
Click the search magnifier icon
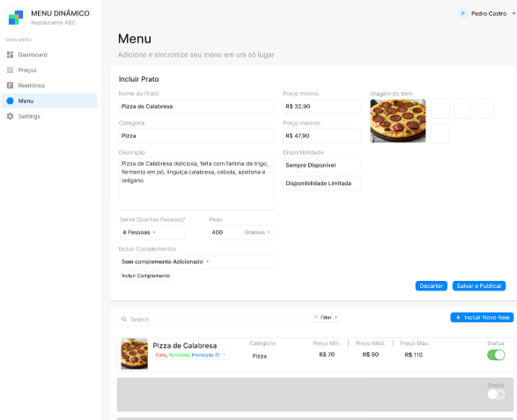[124, 320]
